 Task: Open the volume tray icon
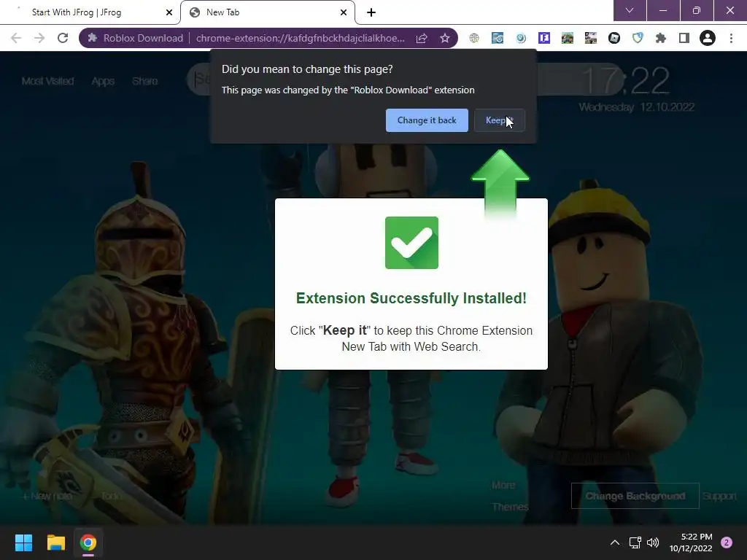pos(653,542)
